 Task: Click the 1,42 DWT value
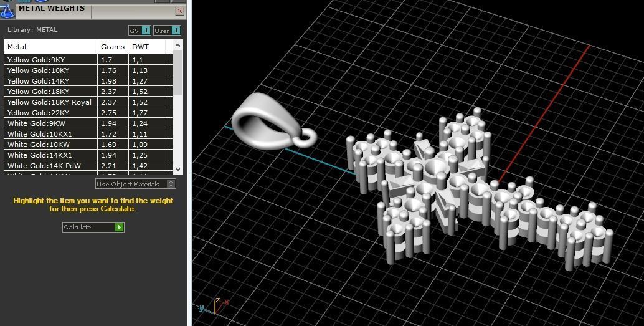(x=140, y=166)
